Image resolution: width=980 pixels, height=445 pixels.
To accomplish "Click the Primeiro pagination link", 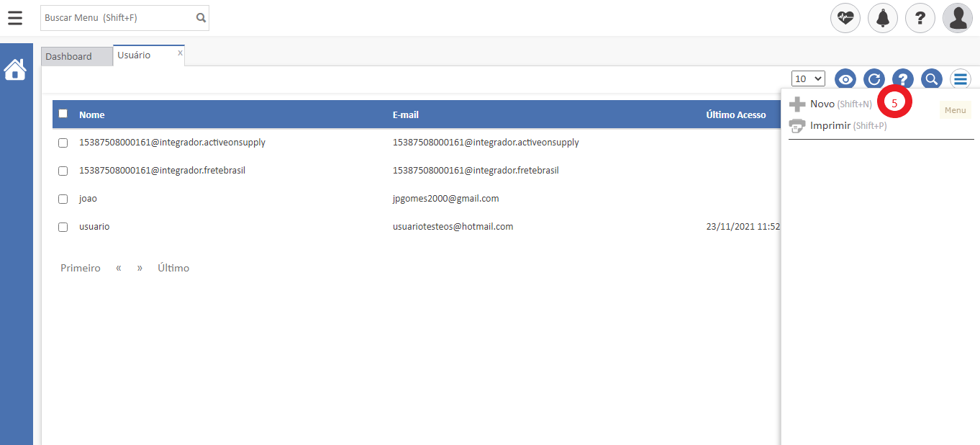I will [81, 268].
